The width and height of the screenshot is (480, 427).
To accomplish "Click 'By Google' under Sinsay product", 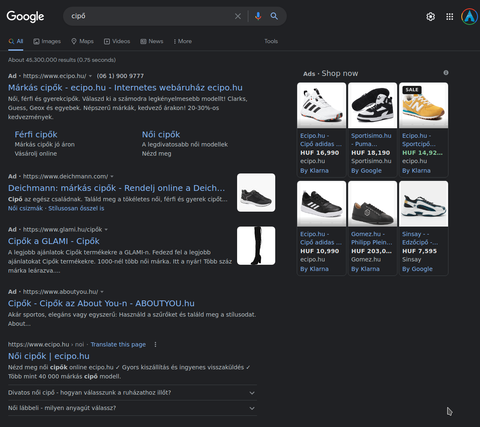I will [417, 269].
